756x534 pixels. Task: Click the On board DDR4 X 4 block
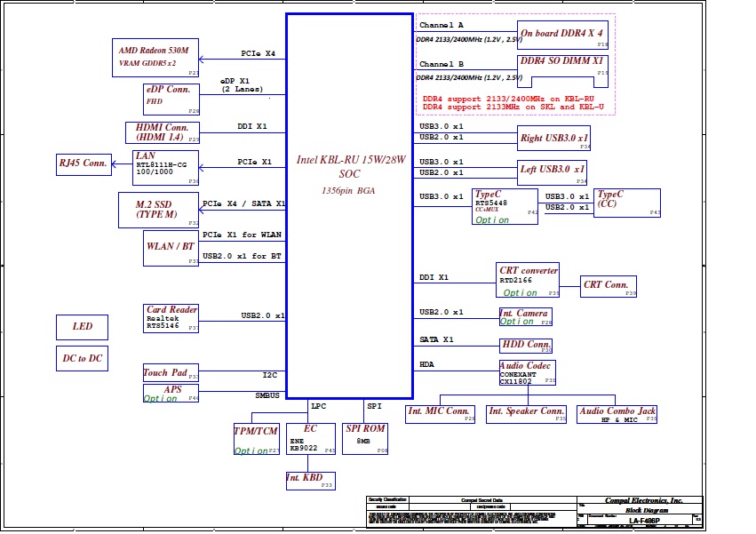click(563, 34)
